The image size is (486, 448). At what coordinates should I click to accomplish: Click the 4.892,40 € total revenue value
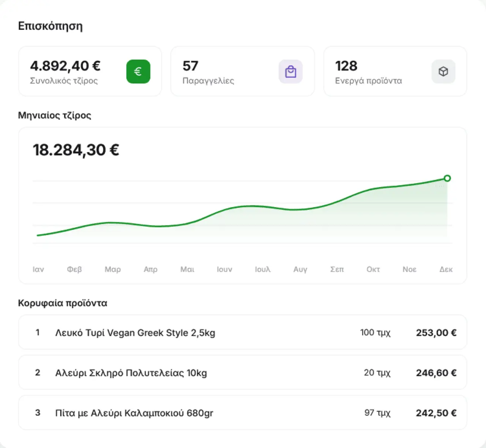pos(65,66)
